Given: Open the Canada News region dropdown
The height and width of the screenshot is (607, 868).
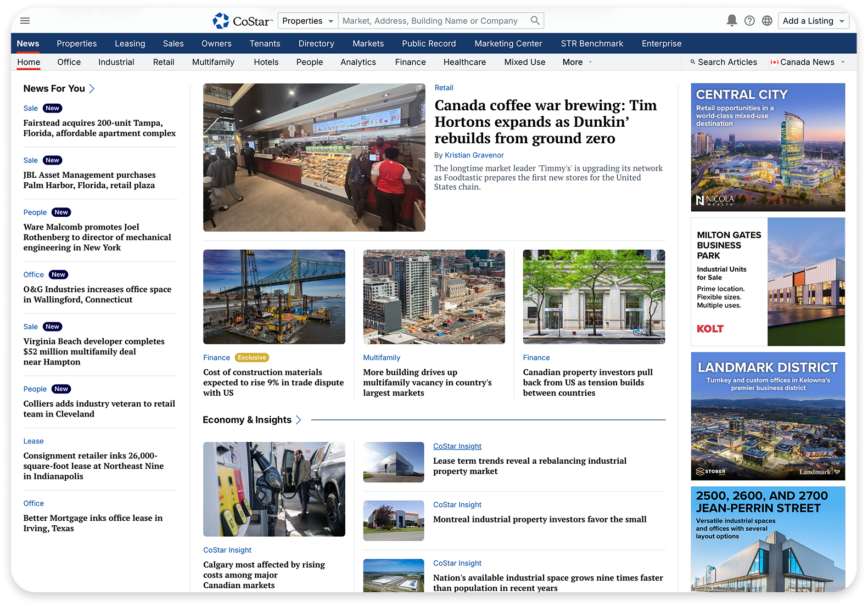Looking at the screenshot, I should pyautogui.click(x=808, y=62).
